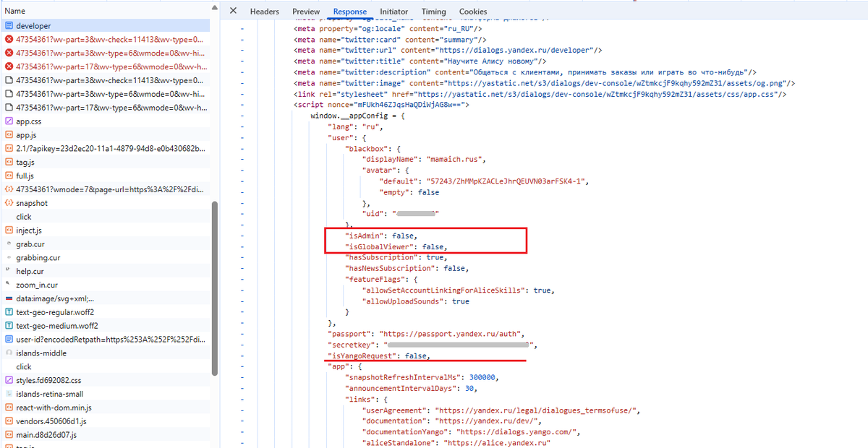Click the script icon beside inject.js

(9, 230)
